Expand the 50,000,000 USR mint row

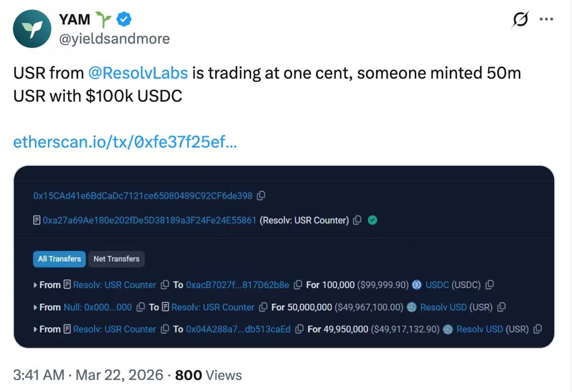36,307
